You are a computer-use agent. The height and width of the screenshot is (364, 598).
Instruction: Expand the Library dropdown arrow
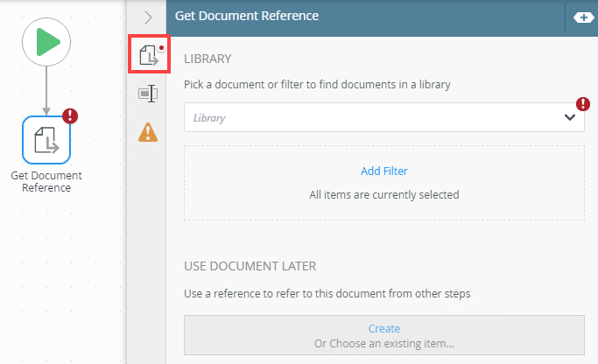pyautogui.click(x=570, y=118)
